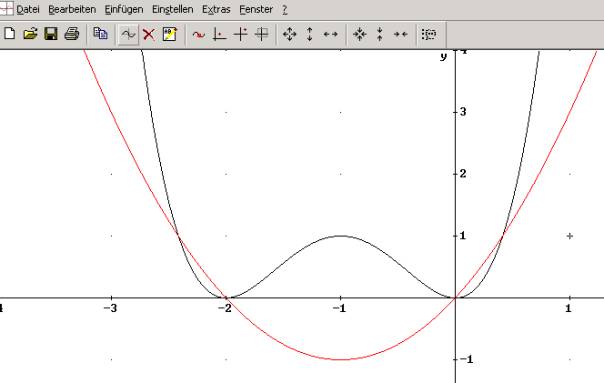Open the Extras menu

point(216,10)
